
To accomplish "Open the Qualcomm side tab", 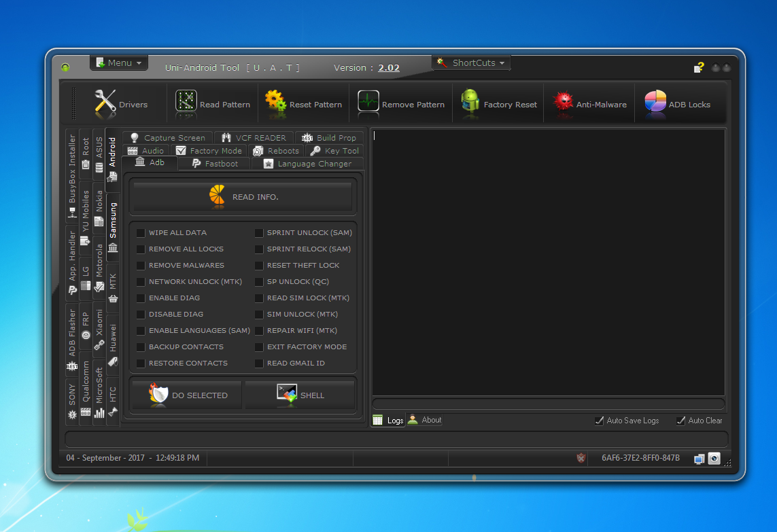I will pyautogui.click(x=86, y=387).
